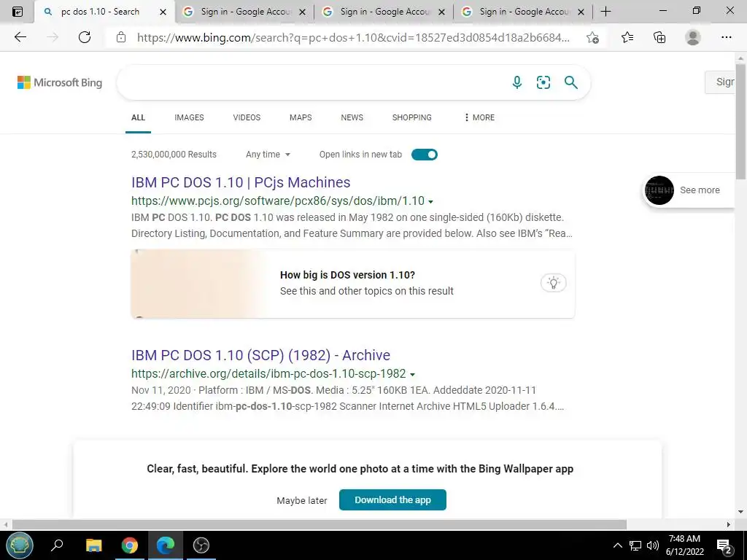Reload the Bing page
747x560 pixels.
85,37
